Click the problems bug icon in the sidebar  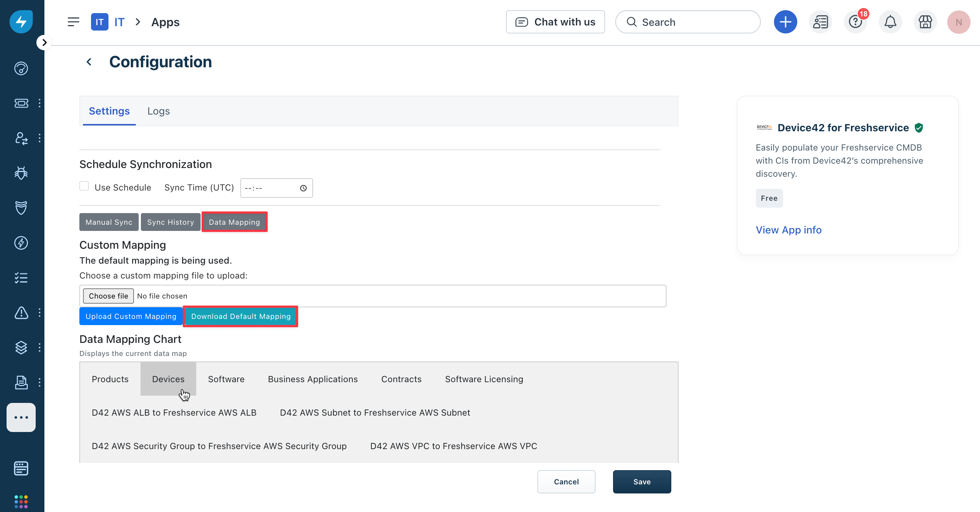[x=21, y=173]
